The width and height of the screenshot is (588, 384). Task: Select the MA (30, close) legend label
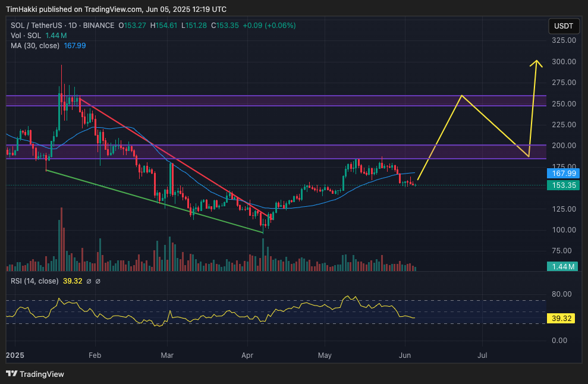(x=35, y=46)
